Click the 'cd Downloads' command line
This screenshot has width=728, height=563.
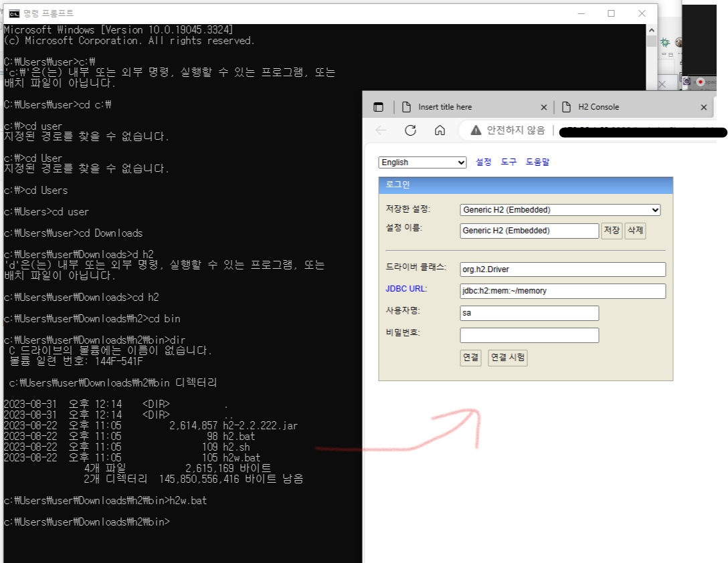pos(74,233)
